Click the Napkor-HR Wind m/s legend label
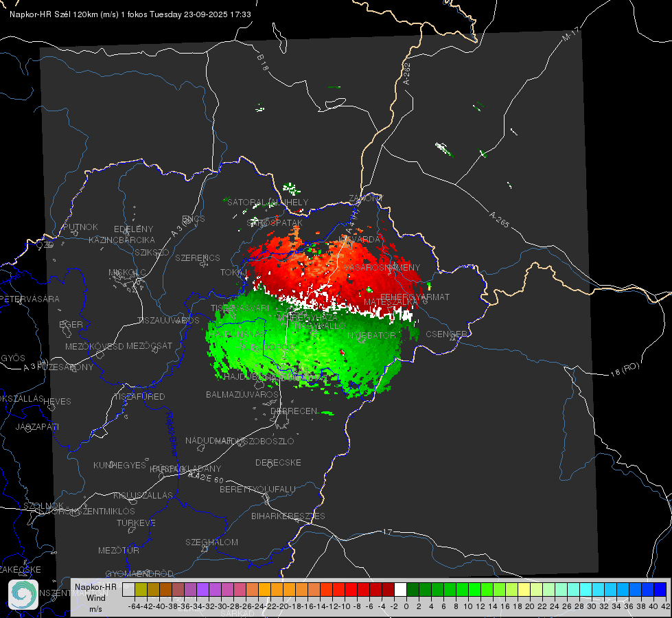Image resolution: width=672 pixels, height=618 pixels. 95,598
